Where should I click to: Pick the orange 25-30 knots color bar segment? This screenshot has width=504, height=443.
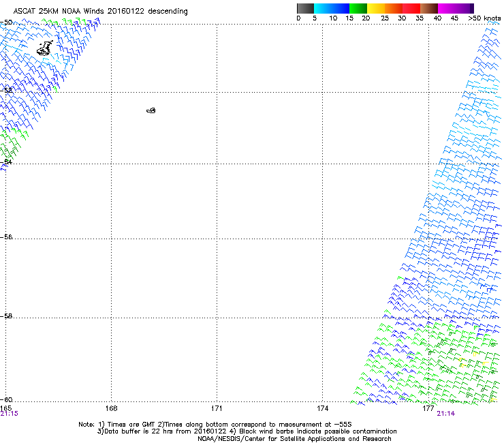point(394,8)
